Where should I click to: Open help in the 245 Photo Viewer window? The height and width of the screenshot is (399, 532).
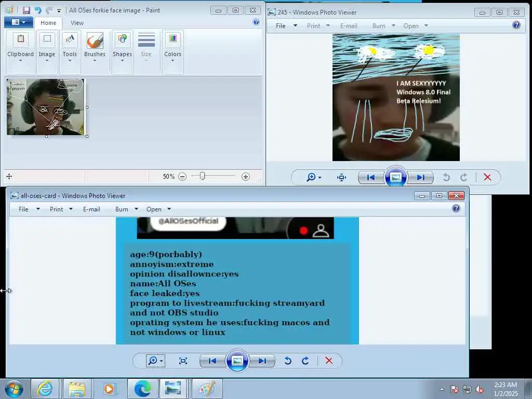point(516,25)
